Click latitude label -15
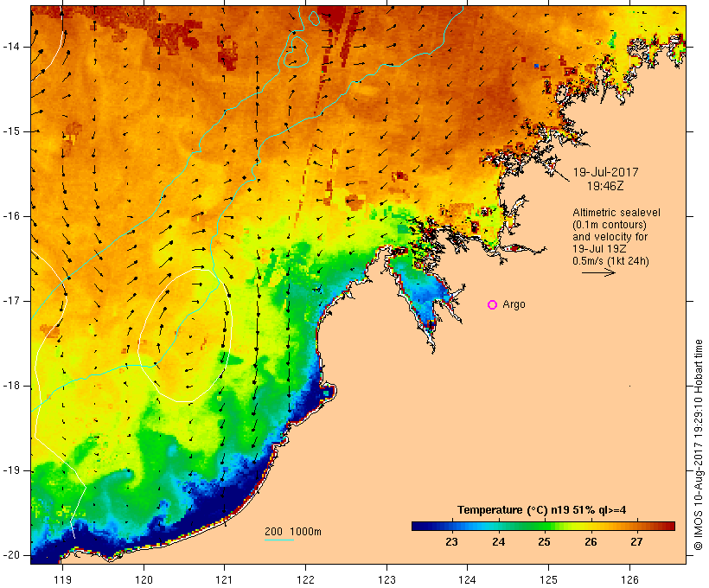The image size is (709, 588). (10, 131)
